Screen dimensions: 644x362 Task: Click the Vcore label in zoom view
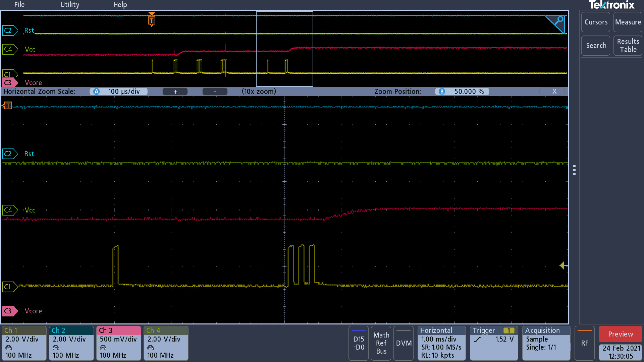[x=33, y=311]
